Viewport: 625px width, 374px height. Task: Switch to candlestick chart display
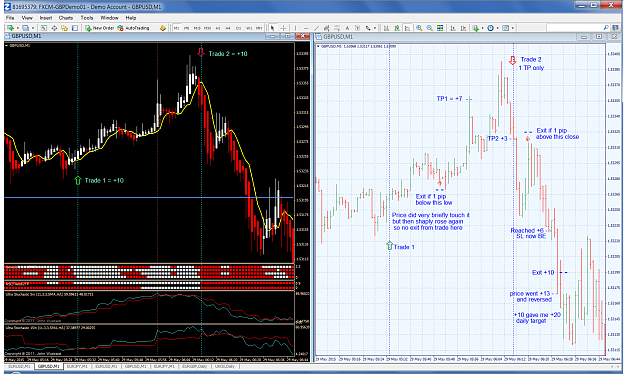[x=397, y=28]
